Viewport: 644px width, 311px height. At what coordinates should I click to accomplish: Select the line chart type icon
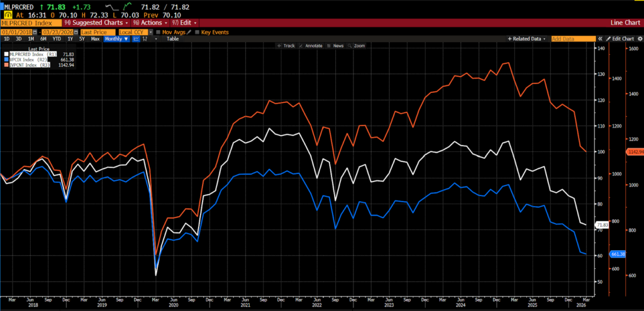coord(136,39)
